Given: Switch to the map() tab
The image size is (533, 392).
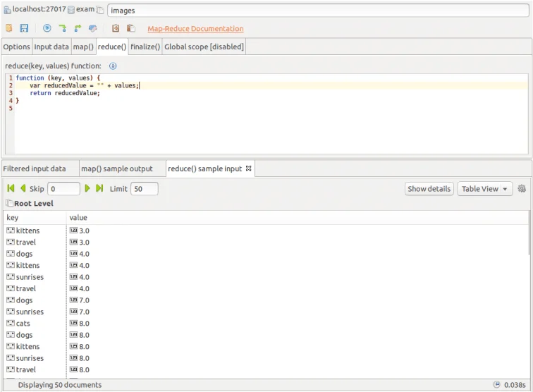Looking at the screenshot, I should click(x=83, y=47).
